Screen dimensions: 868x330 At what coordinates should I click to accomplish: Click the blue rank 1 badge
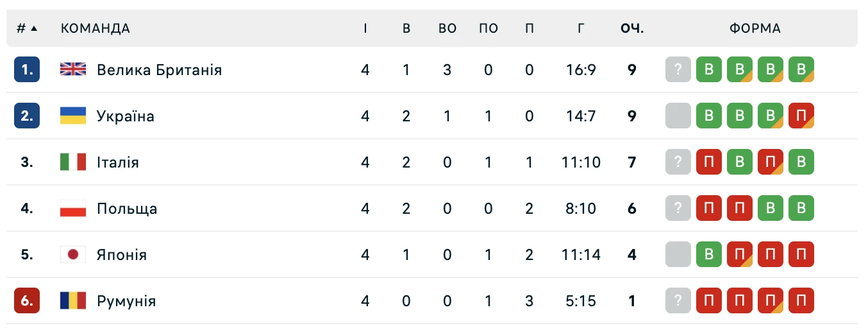tap(27, 69)
